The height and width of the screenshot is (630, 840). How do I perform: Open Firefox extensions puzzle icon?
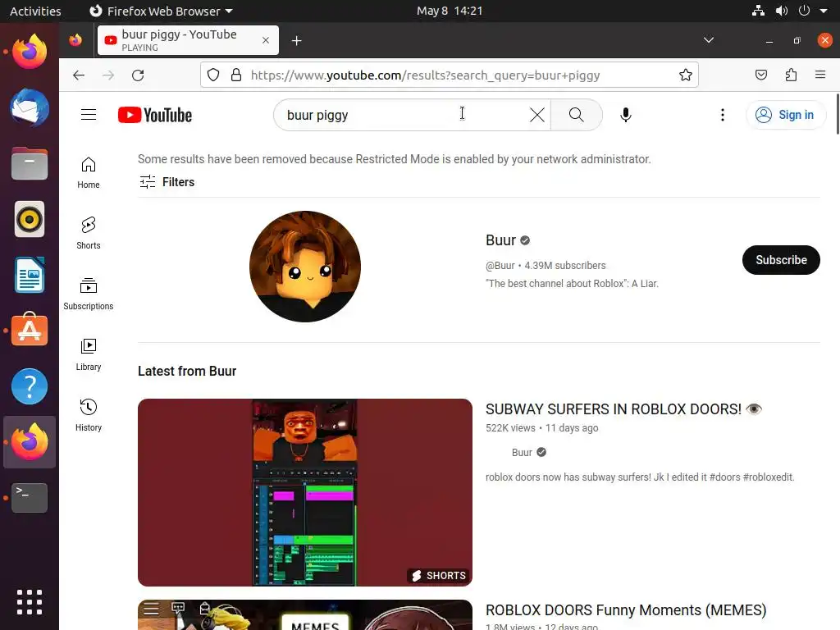791,75
